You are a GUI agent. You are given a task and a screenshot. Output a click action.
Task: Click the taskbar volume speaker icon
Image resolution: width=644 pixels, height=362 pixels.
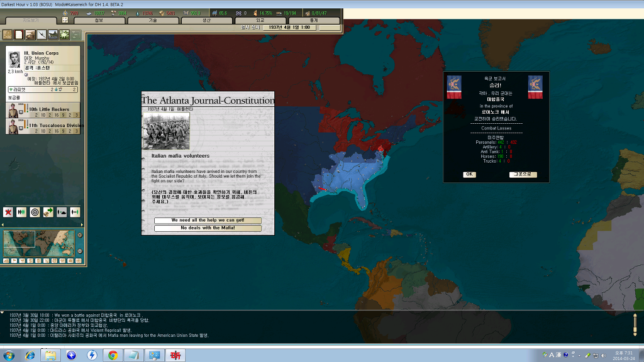[x=603, y=356]
